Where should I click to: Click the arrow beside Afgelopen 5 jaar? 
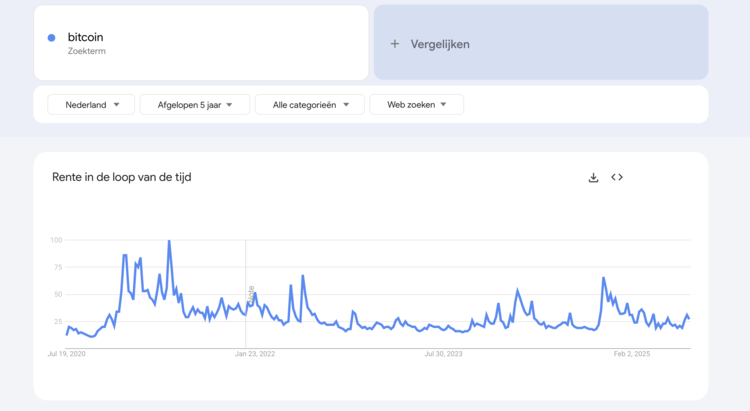[x=229, y=105]
